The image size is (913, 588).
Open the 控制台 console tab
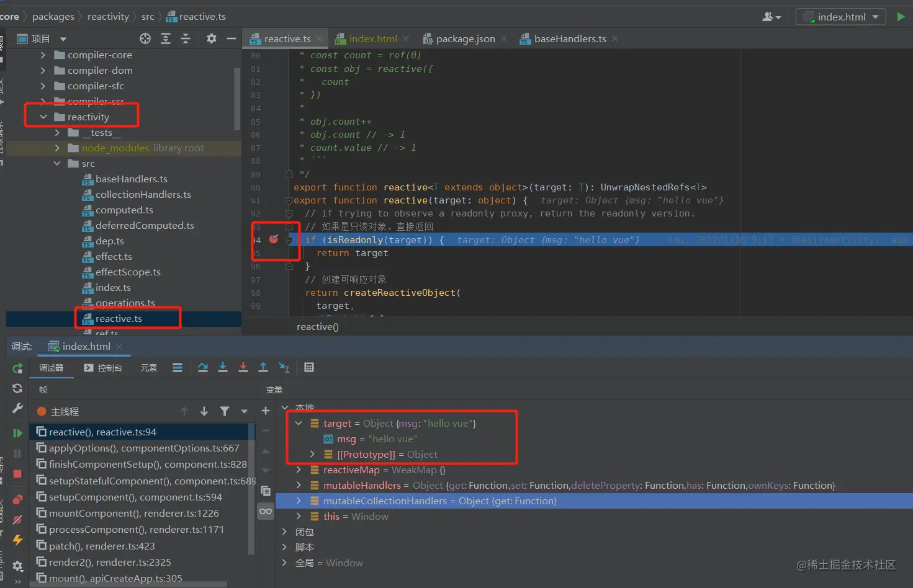pos(104,368)
